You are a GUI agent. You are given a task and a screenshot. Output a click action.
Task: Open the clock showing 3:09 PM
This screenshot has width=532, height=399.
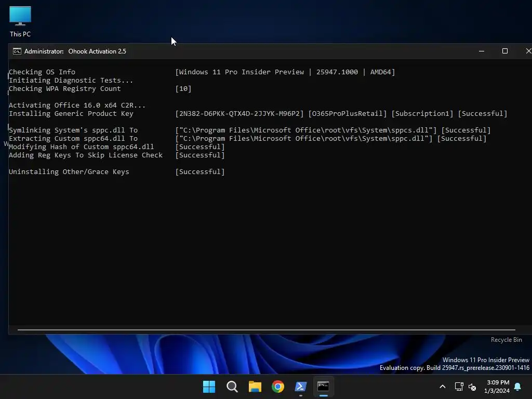pyautogui.click(x=497, y=387)
